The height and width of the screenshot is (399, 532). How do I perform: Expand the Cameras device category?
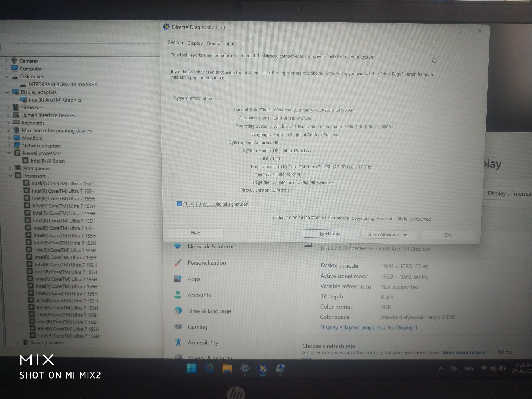[6, 61]
